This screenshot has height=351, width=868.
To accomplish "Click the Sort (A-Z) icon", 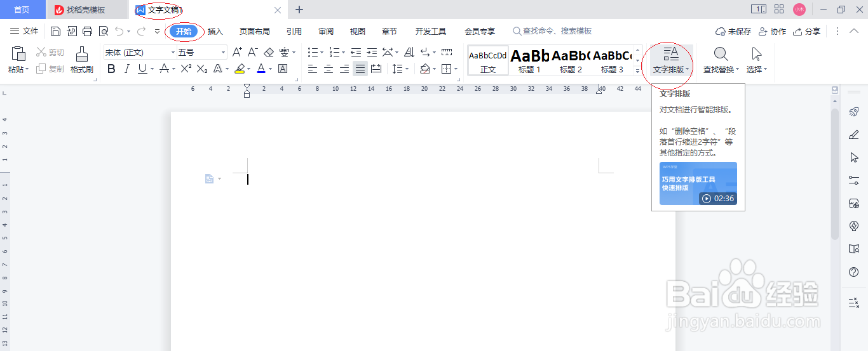I will [409, 52].
